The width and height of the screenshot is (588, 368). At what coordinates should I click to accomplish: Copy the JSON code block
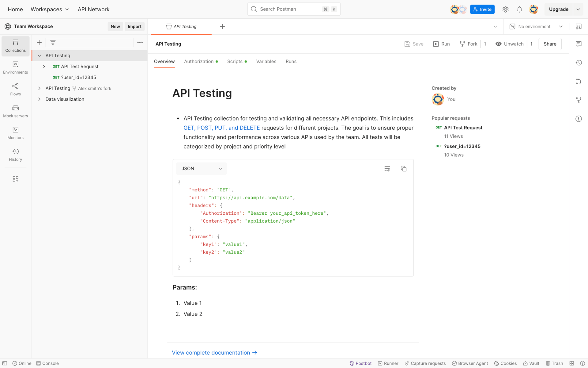(404, 169)
